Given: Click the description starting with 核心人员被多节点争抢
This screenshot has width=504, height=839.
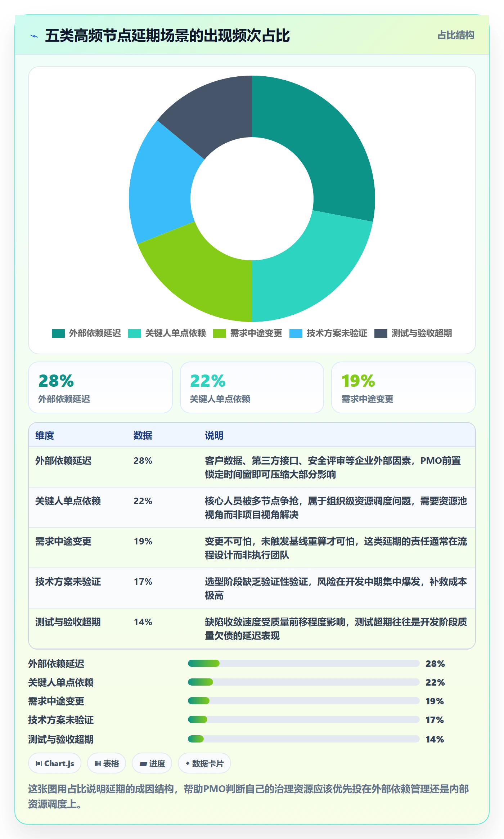Looking at the screenshot, I should [336, 508].
